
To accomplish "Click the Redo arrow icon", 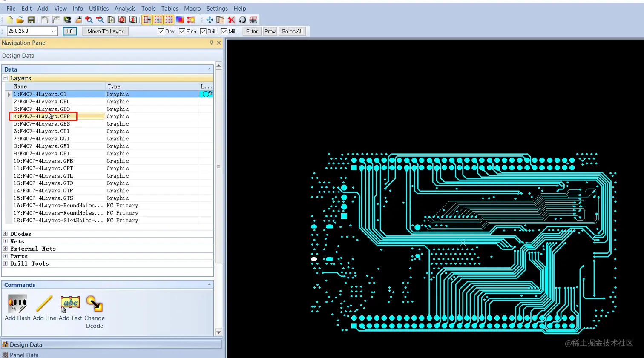I will click(x=56, y=20).
